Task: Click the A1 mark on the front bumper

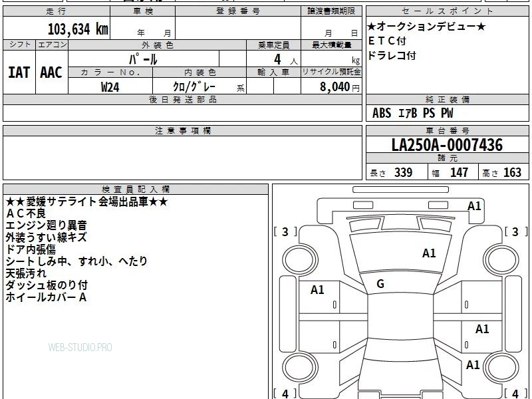Action: tap(474, 206)
